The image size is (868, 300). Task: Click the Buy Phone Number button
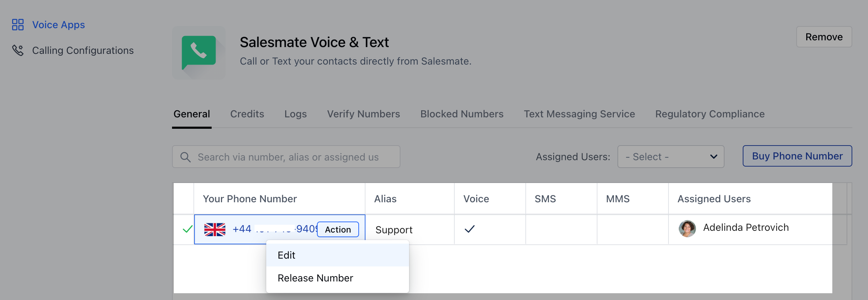(797, 156)
